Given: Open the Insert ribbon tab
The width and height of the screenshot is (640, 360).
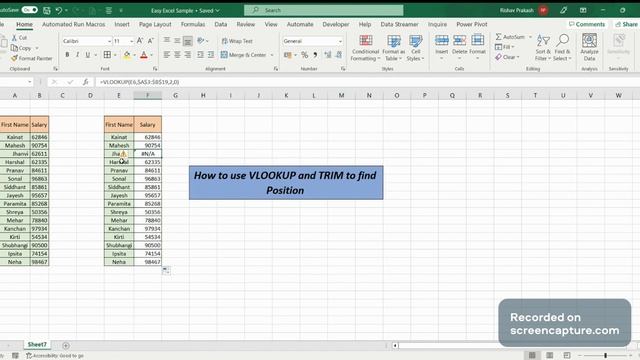Looking at the screenshot, I should (122, 24).
